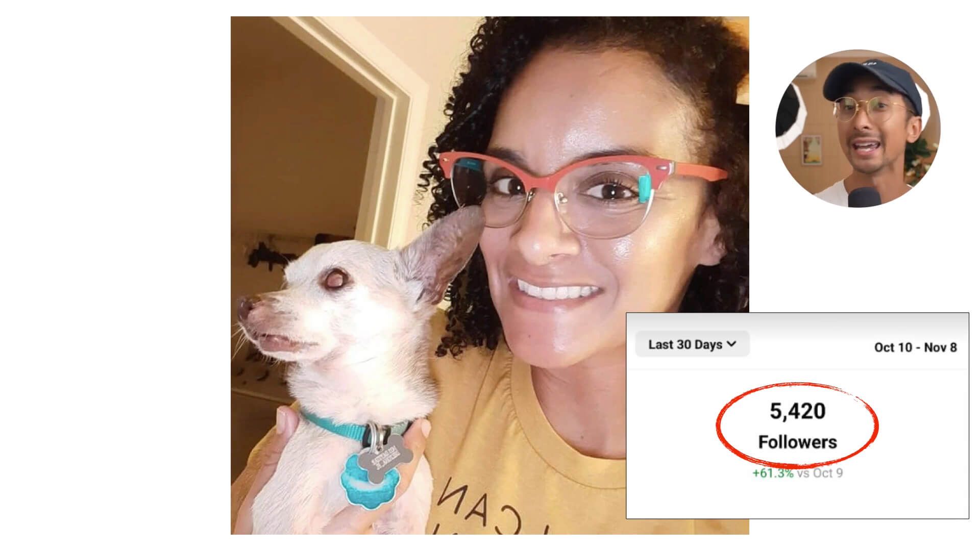Viewport: 980px width, 551px height.
Task: Click the bone-shaped silver dog tag
Action: pos(385,462)
